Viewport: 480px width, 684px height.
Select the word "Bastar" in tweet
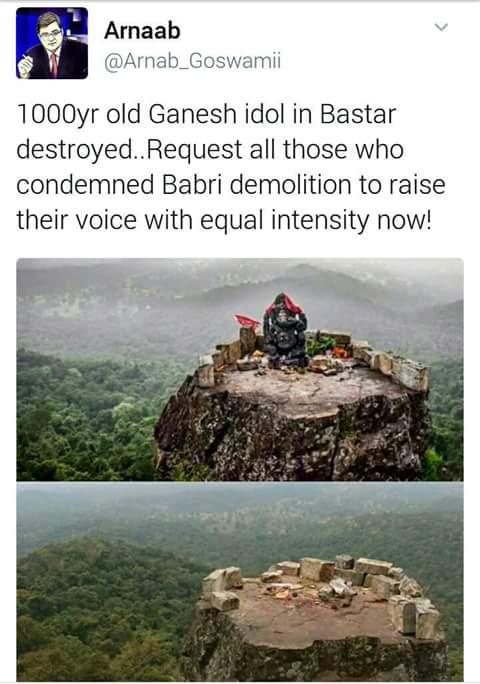[x=358, y=114]
